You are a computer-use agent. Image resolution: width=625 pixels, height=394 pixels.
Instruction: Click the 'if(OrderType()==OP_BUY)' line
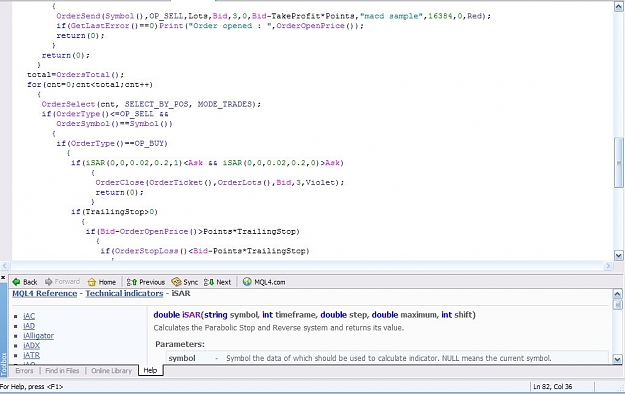click(112, 143)
